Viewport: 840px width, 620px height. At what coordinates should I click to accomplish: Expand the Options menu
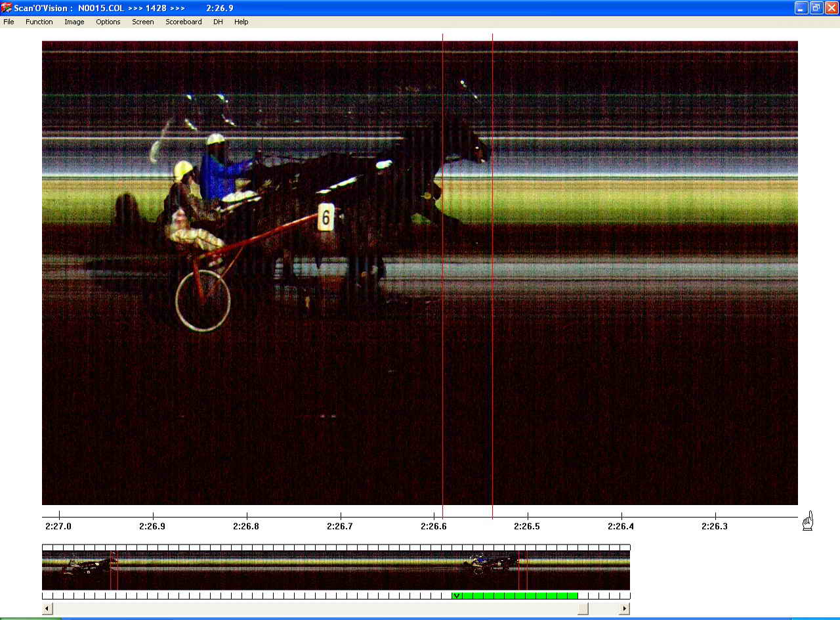108,22
